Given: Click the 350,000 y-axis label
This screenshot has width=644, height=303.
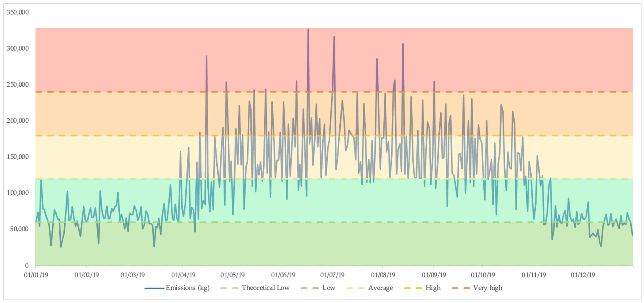Looking at the screenshot, I should point(18,12).
